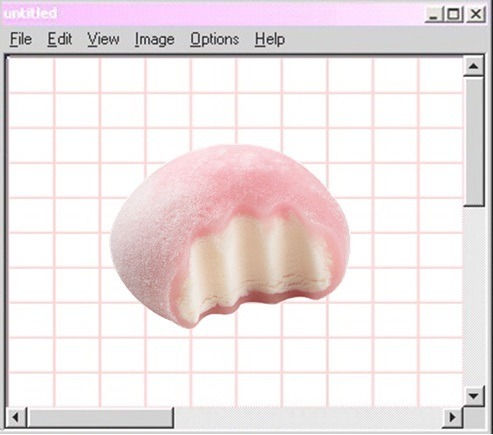Click the pink mochi image on canvas

click(230, 237)
